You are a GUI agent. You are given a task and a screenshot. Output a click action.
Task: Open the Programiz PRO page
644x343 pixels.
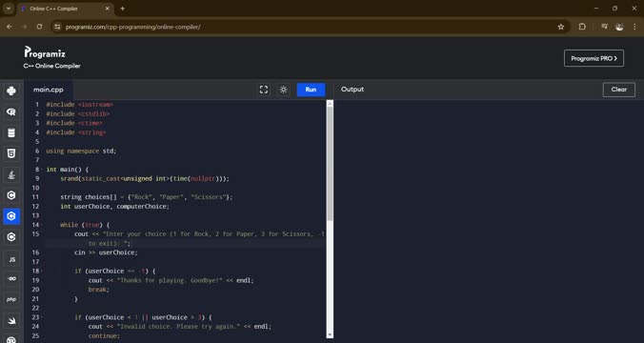click(594, 58)
